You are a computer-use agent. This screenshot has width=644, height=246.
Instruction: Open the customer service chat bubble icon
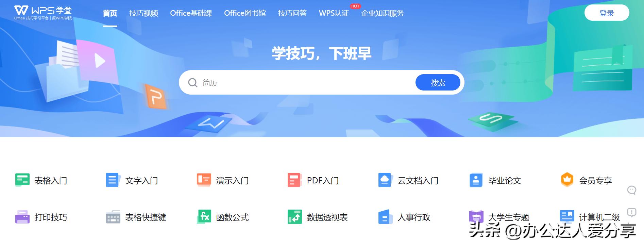coord(631,190)
